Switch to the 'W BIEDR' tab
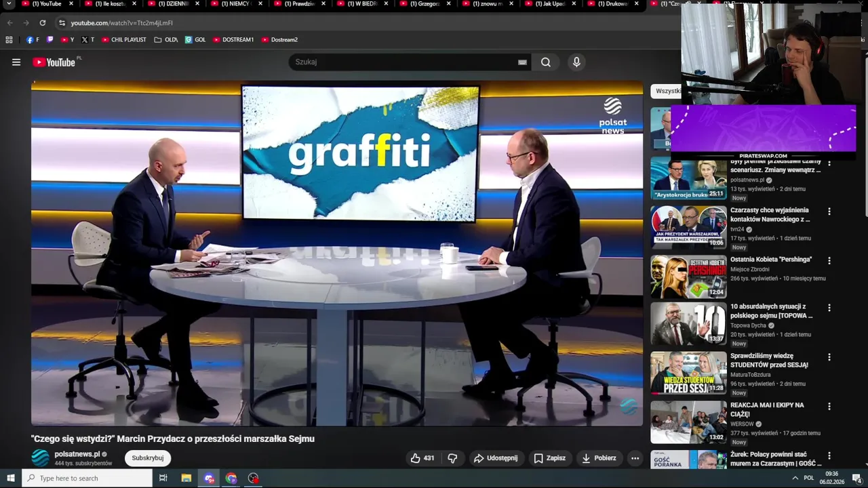This screenshot has height=488, width=868. [x=361, y=4]
